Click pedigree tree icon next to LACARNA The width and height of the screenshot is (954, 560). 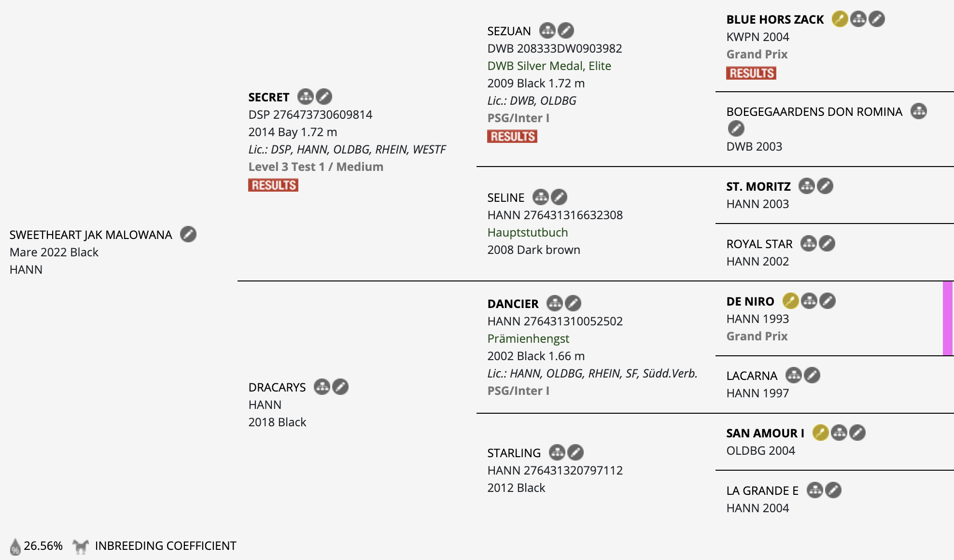click(794, 375)
